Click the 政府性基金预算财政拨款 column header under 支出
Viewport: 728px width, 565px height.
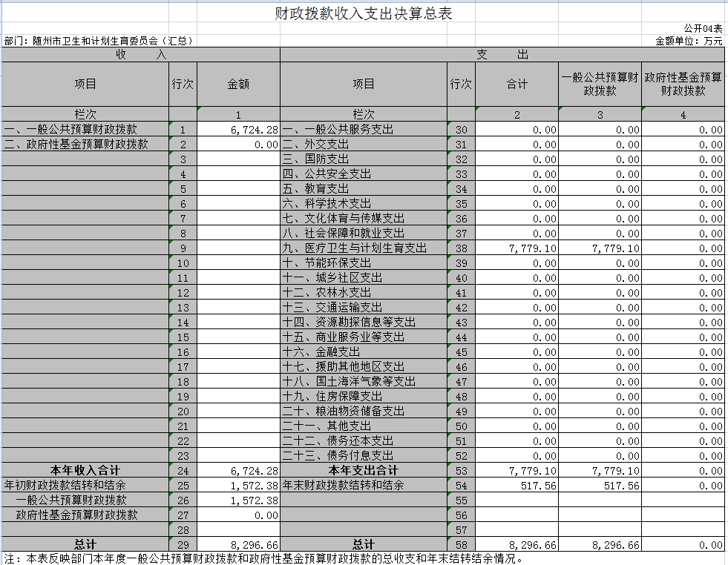683,85
